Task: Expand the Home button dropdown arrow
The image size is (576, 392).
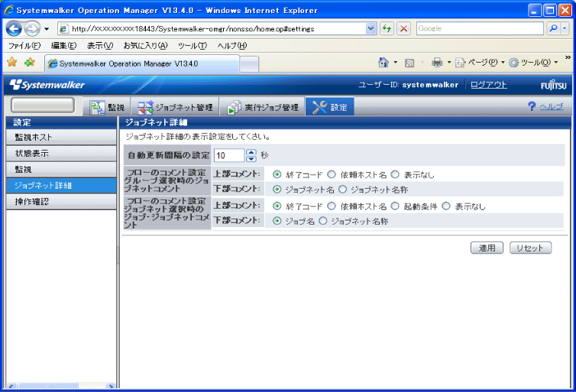Action: click(x=395, y=63)
